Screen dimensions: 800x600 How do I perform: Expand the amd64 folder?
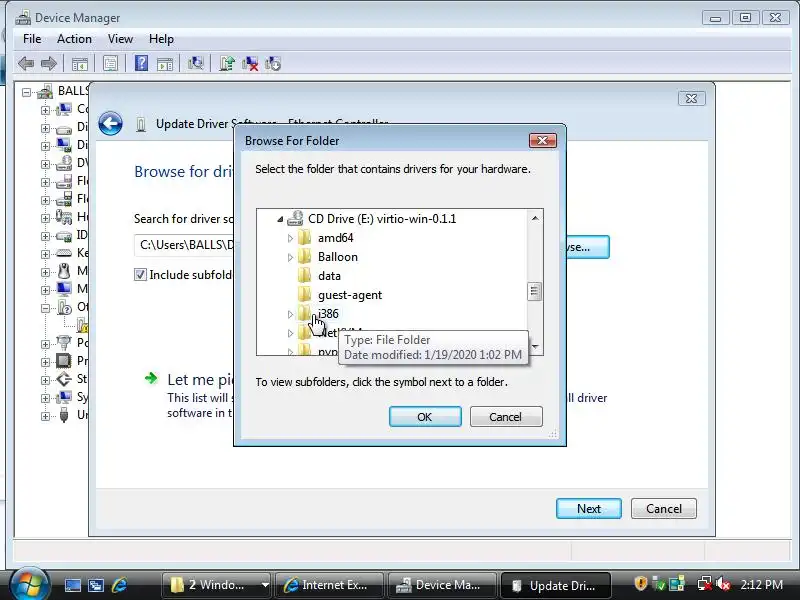290,238
